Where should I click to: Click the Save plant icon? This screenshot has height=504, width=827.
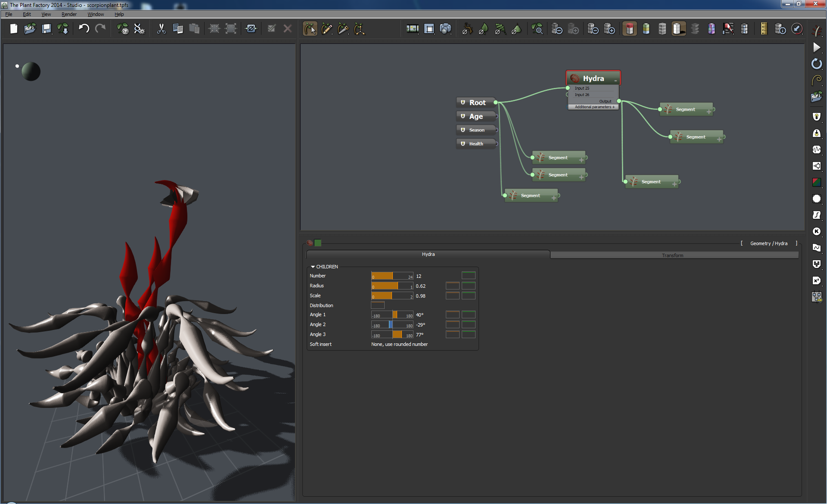tap(47, 29)
